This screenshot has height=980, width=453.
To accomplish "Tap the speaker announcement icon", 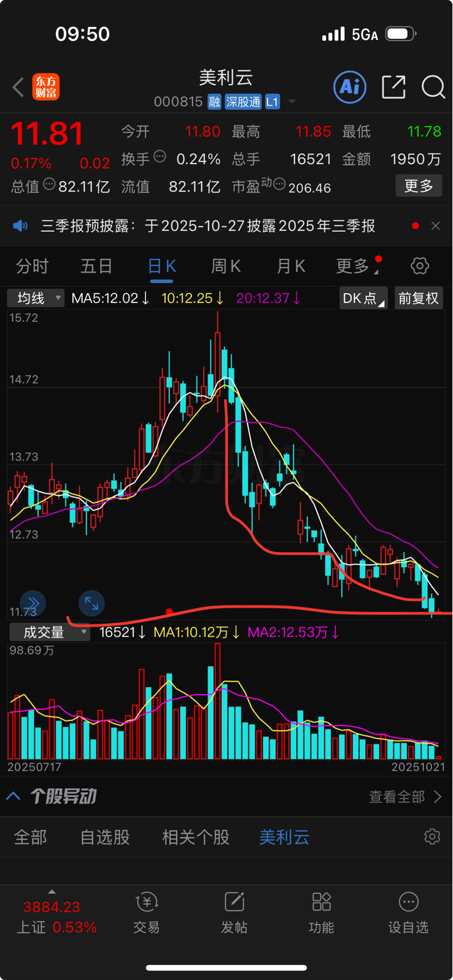I will pyautogui.click(x=21, y=226).
